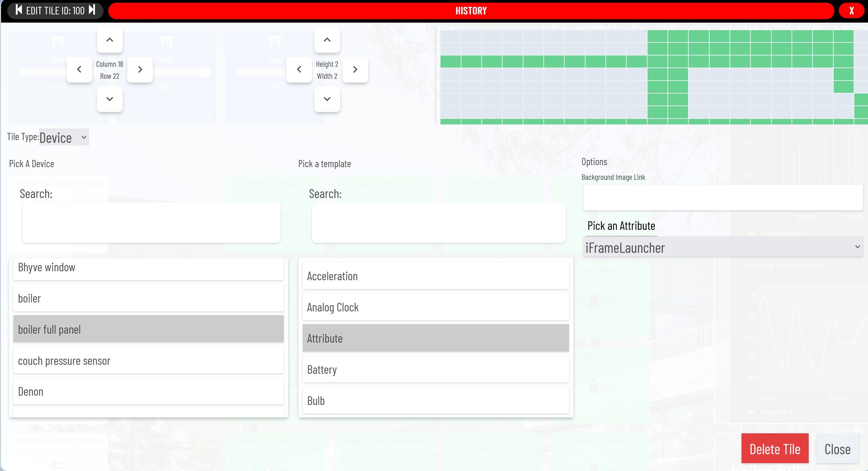The height and width of the screenshot is (471, 868).
Task: Move tile left one column
Action: [79, 70]
